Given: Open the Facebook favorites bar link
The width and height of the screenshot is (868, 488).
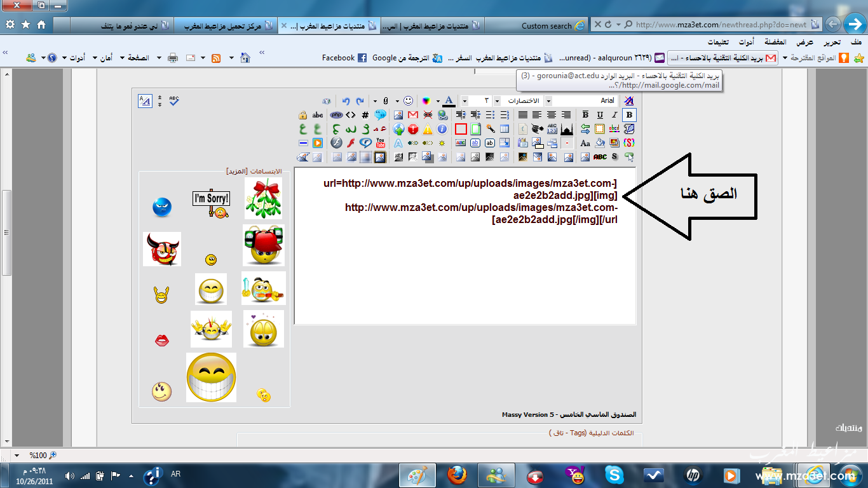Looking at the screenshot, I should point(344,58).
